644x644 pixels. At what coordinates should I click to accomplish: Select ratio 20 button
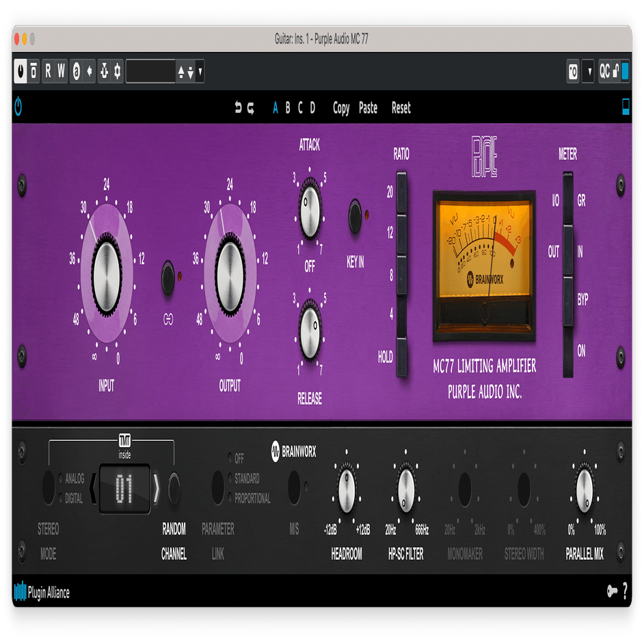401,192
